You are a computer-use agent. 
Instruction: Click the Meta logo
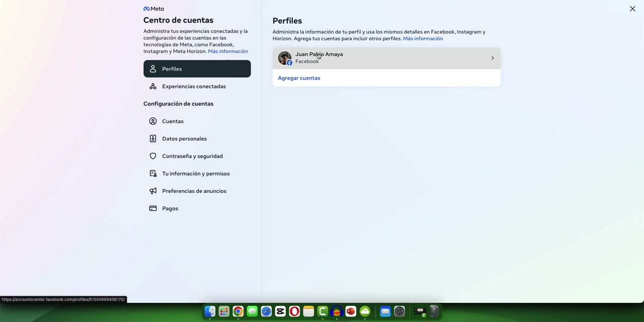pyautogui.click(x=153, y=9)
